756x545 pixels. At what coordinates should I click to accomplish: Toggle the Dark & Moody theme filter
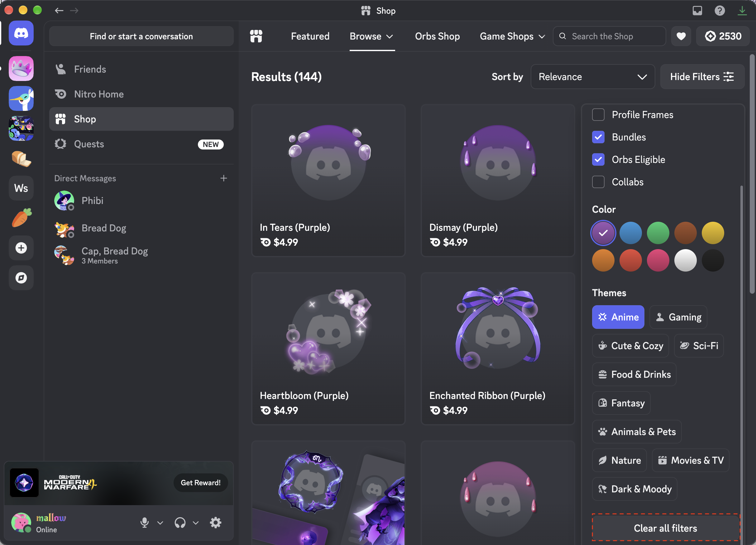pos(635,489)
